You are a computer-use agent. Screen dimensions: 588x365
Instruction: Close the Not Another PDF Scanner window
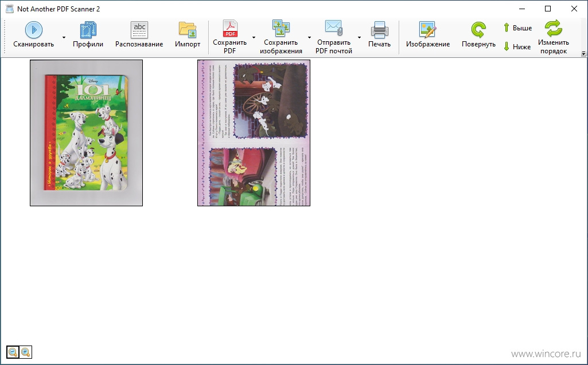(574, 9)
